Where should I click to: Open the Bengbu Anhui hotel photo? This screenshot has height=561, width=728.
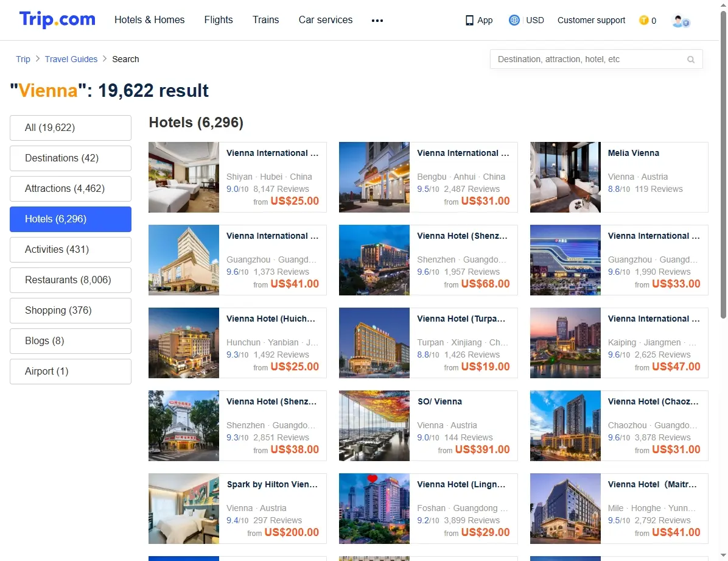[374, 177]
